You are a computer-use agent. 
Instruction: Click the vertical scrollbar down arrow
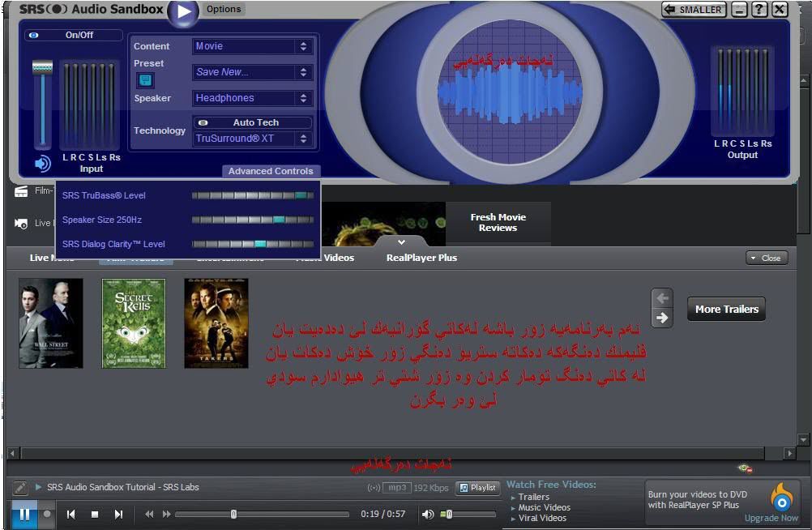click(803, 440)
